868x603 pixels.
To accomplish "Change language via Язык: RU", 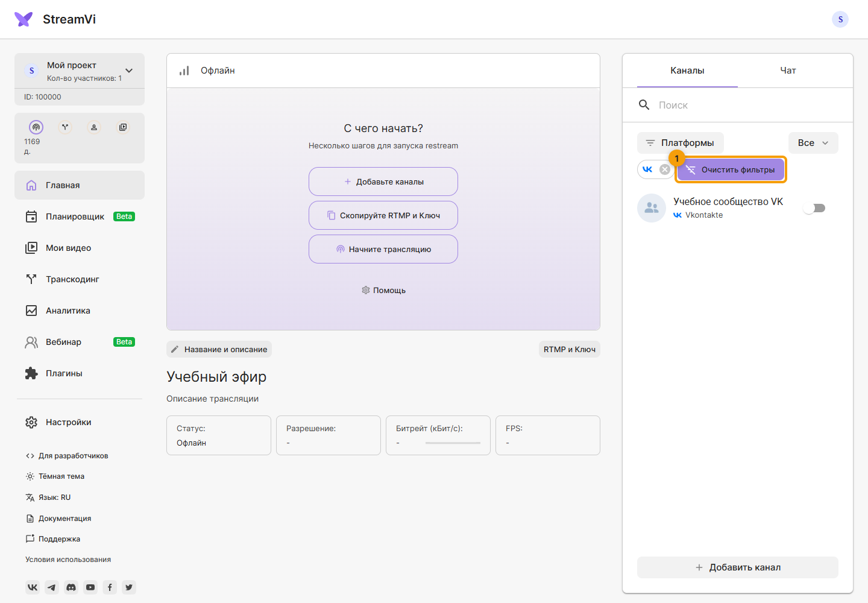I will [48, 497].
